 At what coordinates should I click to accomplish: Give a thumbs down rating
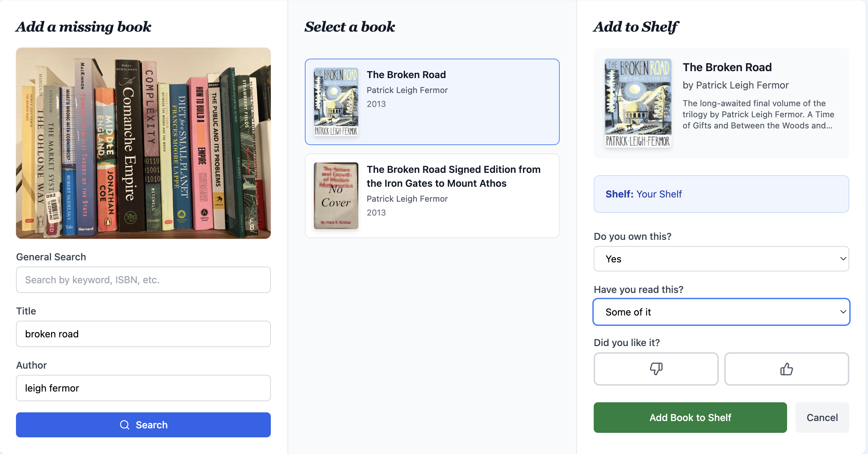(x=656, y=369)
